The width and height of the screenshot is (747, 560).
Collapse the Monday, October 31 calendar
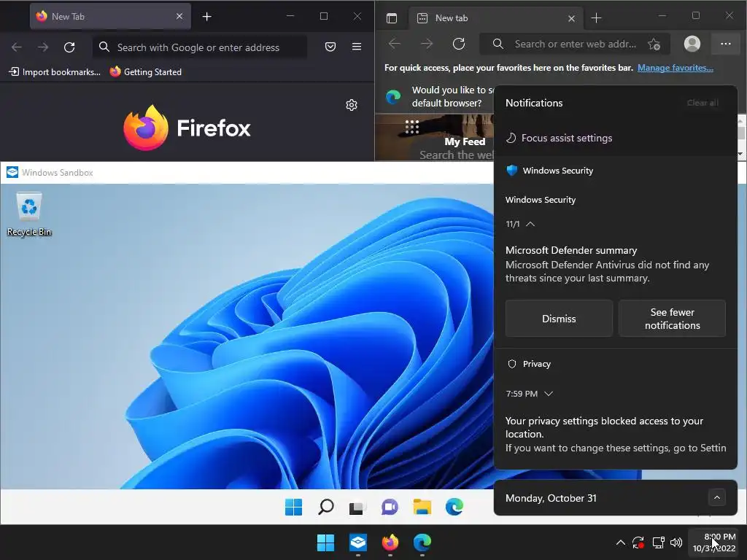(x=716, y=497)
